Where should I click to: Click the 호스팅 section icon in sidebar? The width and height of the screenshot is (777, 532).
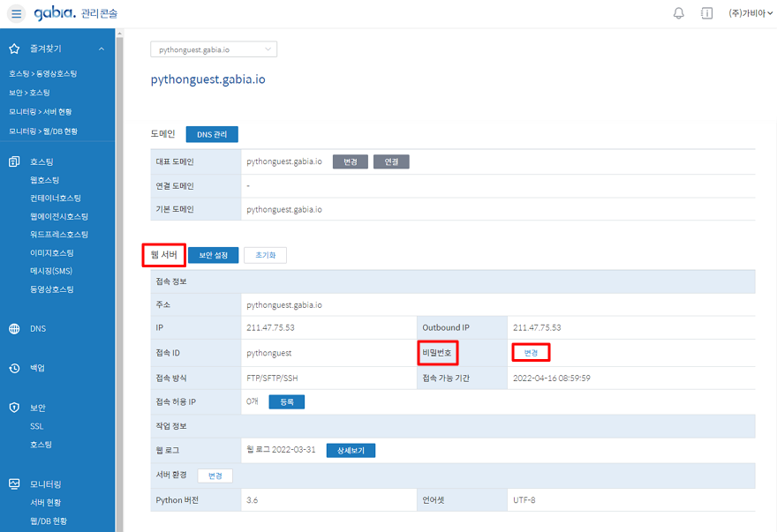pyautogui.click(x=14, y=161)
